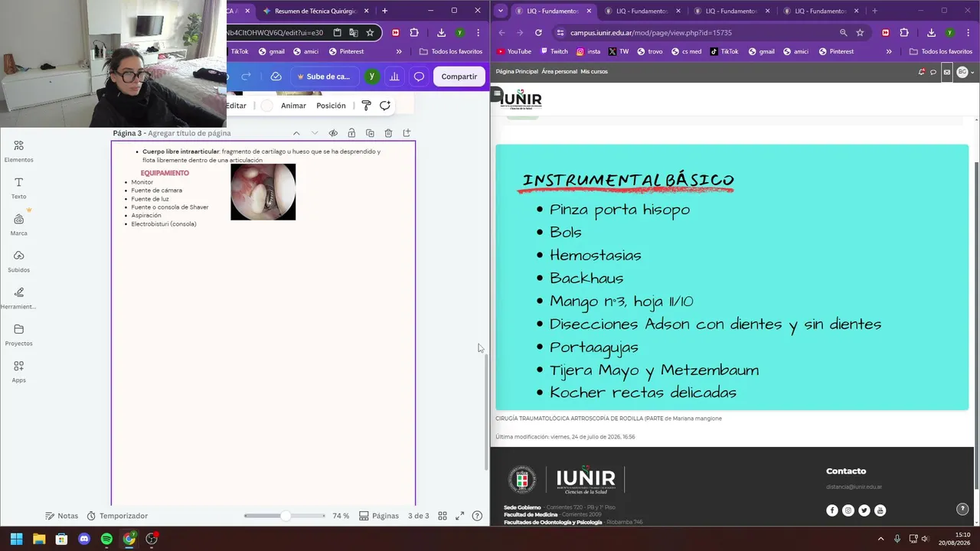The image size is (980, 551).
Task: Open the Páginas view button
Action: coord(379,516)
